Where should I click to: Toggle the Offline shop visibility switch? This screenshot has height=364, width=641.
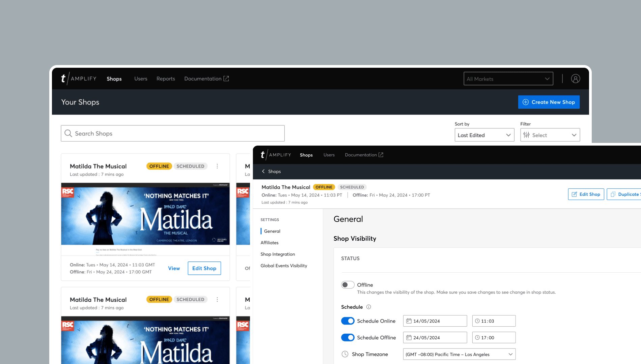pyautogui.click(x=347, y=285)
